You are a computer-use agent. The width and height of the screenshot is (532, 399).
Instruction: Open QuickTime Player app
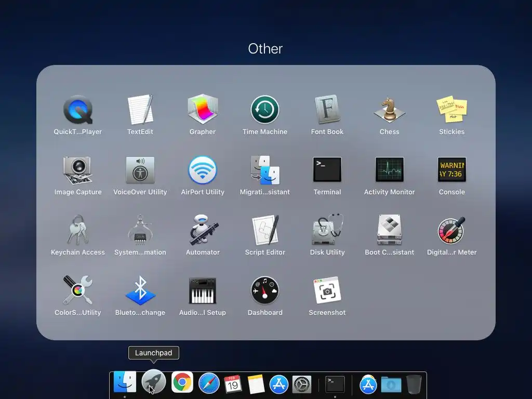click(x=78, y=110)
